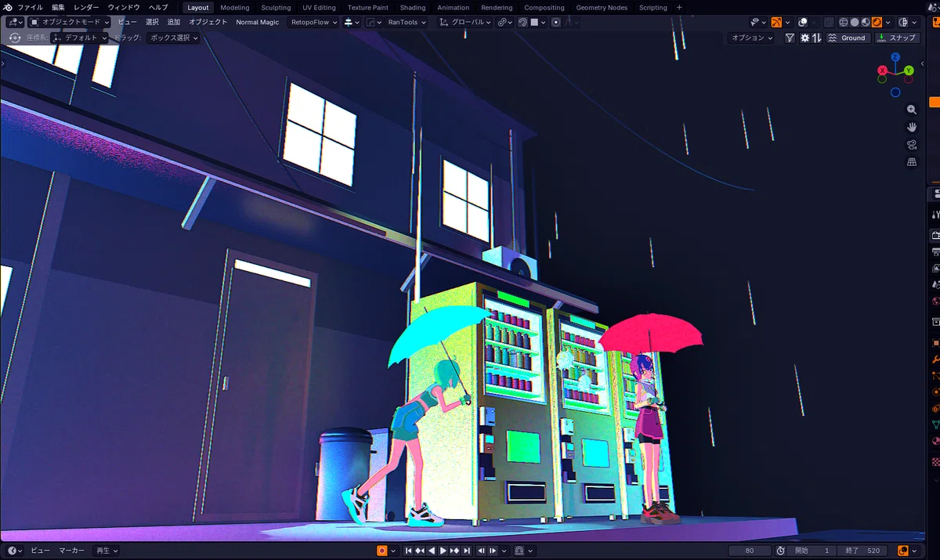The image size is (940, 560).
Task: Add a new workspace with the plus tab
Action: click(x=679, y=8)
